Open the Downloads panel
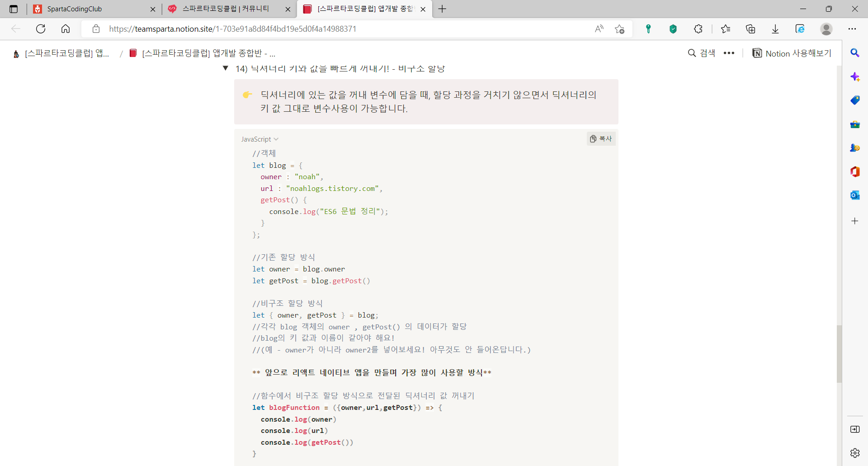The width and height of the screenshot is (868, 466). tap(775, 29)
